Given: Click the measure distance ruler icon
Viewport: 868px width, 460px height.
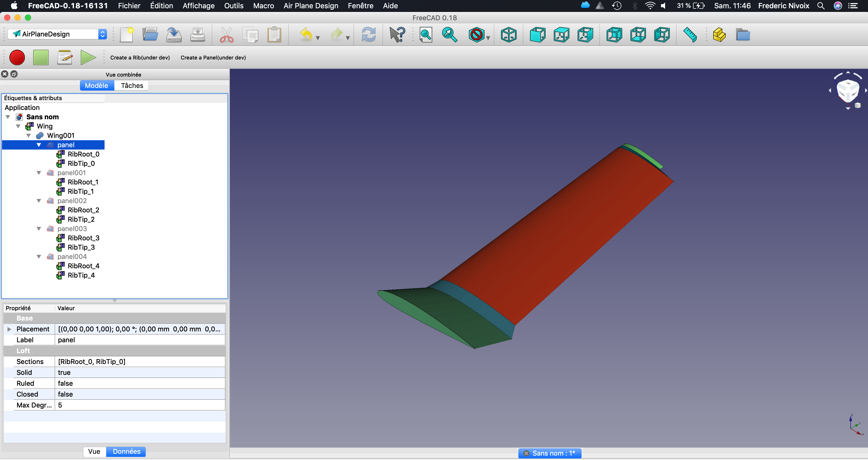Looking at the screenshot, I should (x=690, y=35).
